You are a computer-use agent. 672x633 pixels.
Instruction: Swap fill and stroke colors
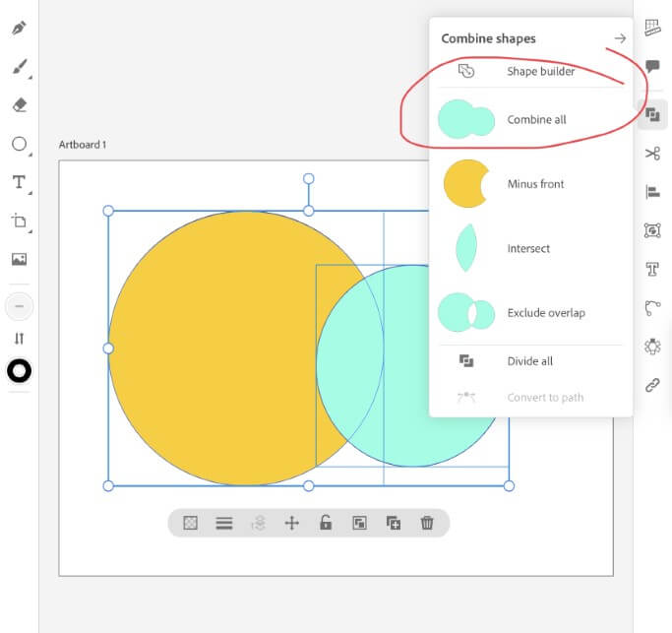[19, 339]
